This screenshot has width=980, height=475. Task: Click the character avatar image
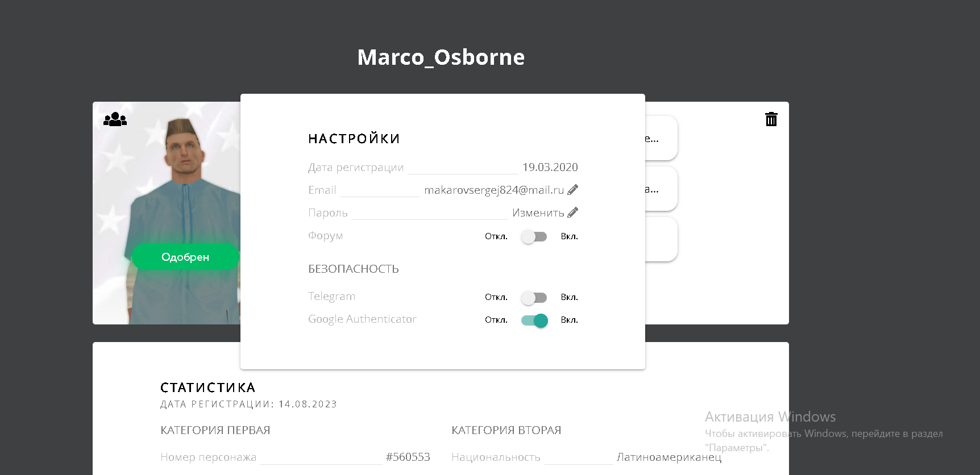pyautogui.click(x=167, y=213)
